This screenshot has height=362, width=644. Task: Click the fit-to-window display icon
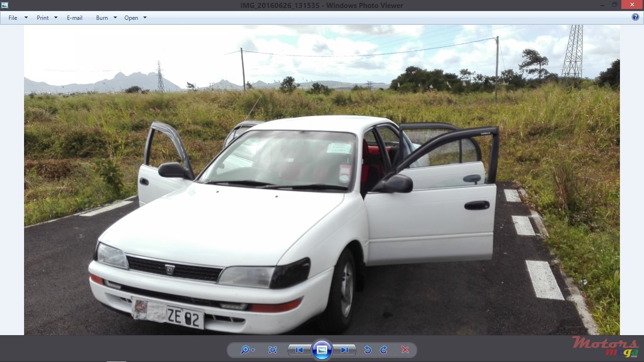(x=272, y=350)
